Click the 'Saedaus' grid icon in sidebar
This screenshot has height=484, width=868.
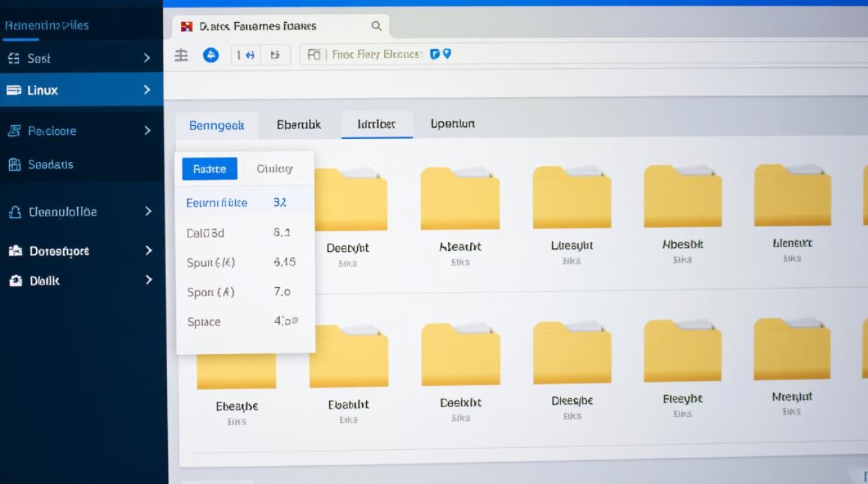[x=15, y=165]
